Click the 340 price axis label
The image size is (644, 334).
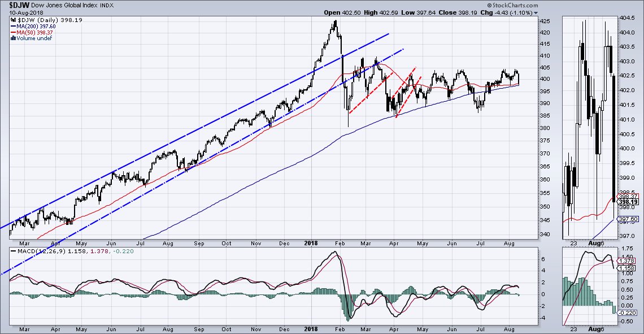(546, 235)
